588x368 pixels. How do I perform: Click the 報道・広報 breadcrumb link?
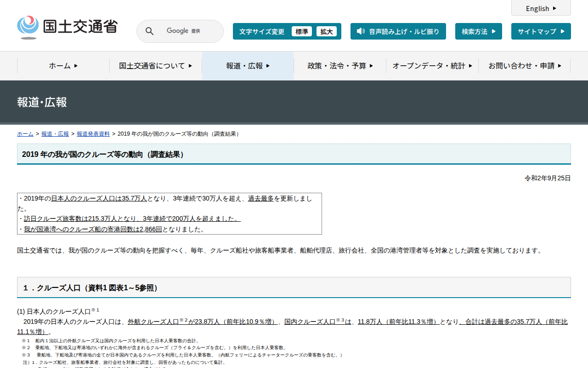pyautogui.click(x=55, y=134)
